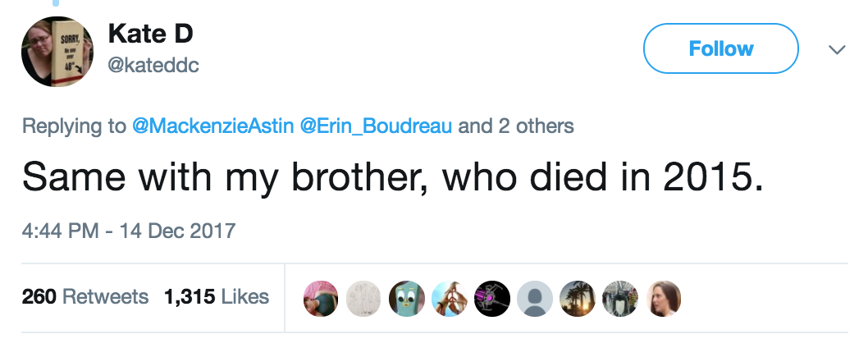868x348 pixels.
Task: Click the brown-haired woman liker avatar
Action: tap(663, 299)
